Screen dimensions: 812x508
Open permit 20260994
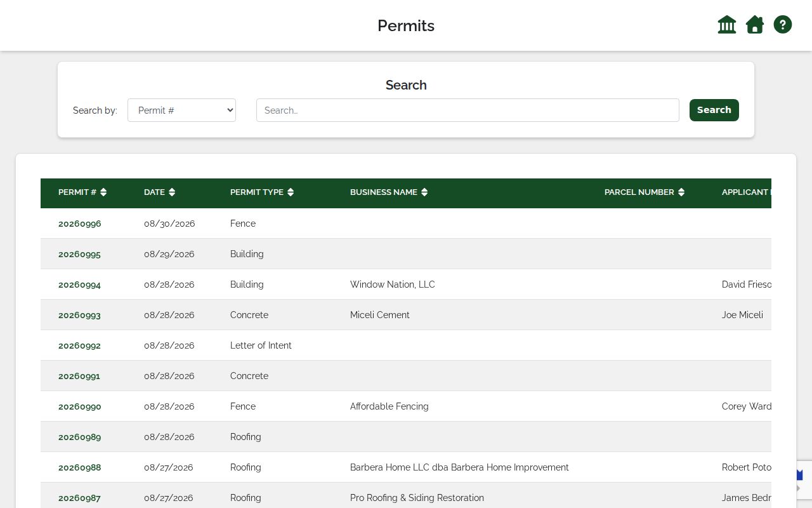coord(80,284)
